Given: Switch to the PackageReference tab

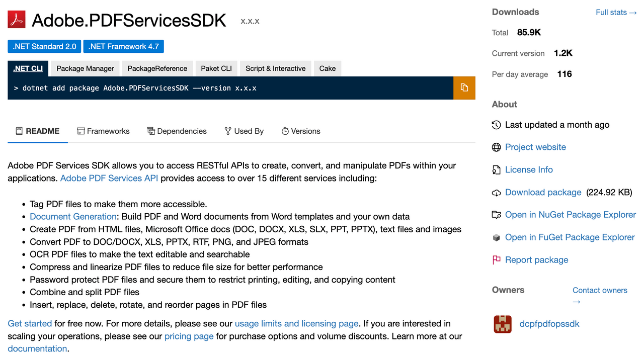Looking at the screenshot, I should tap(157, 68).
